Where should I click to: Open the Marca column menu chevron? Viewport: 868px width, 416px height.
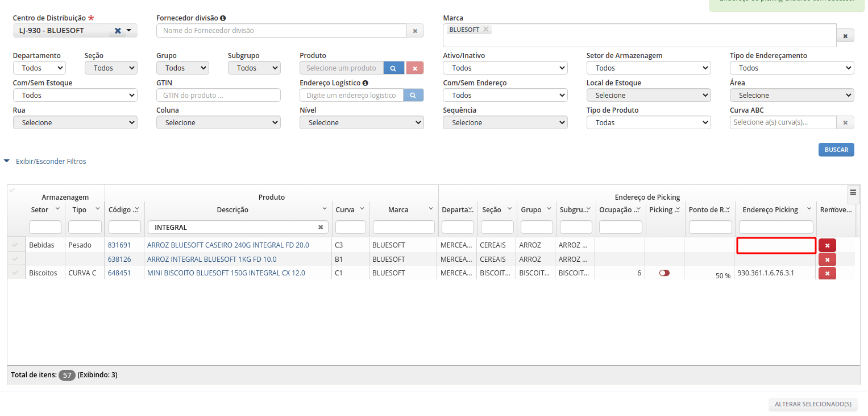tap(431, 208)
